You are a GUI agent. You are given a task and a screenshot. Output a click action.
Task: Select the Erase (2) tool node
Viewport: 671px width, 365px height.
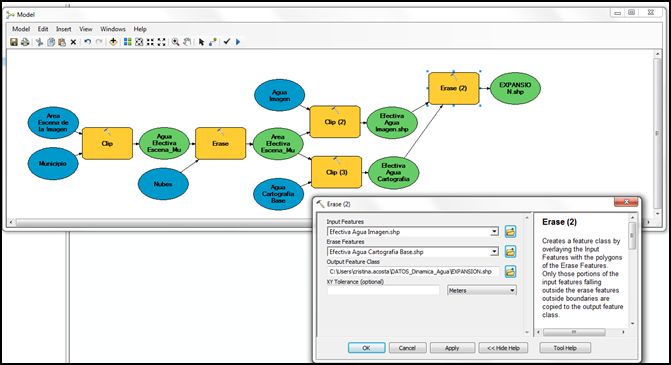point(454,88)
